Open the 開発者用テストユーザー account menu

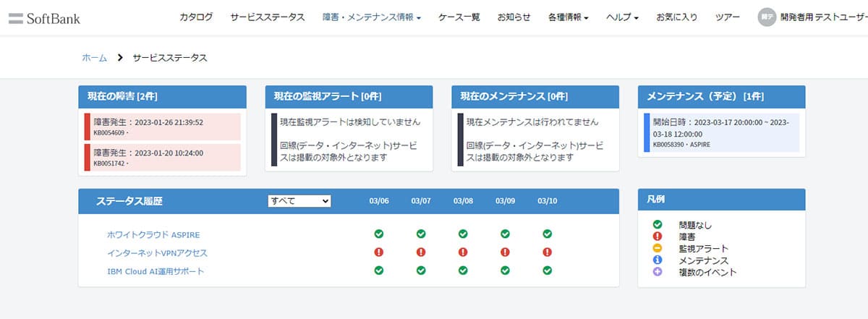(823, 17)
